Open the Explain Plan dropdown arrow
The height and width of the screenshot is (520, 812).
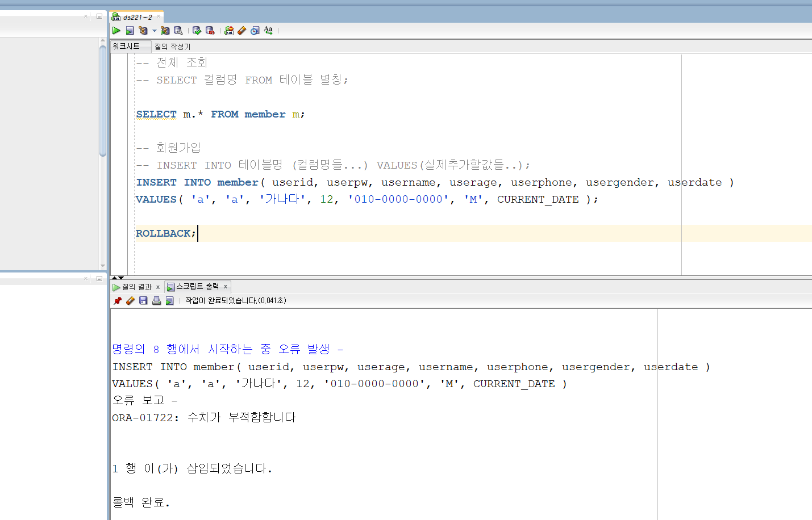(x=153, y=30)
